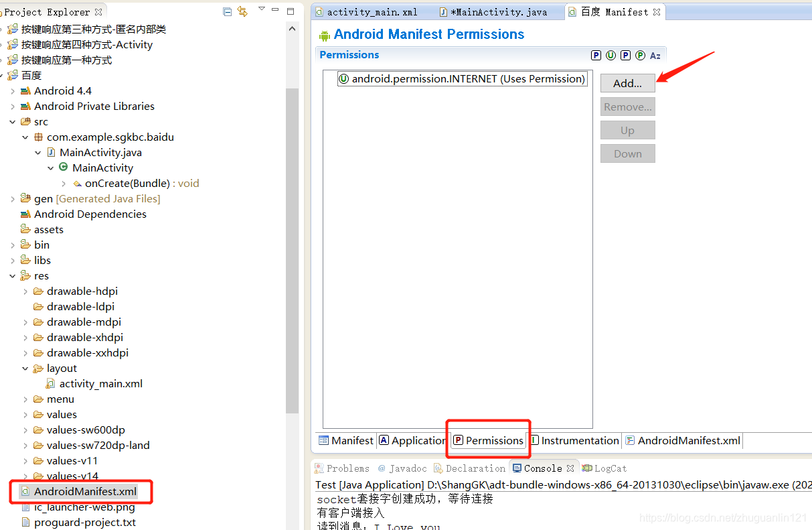Switch to the Problems view tab
The height and width of the screenshot is (530, 812).
(x=341, y=468)
